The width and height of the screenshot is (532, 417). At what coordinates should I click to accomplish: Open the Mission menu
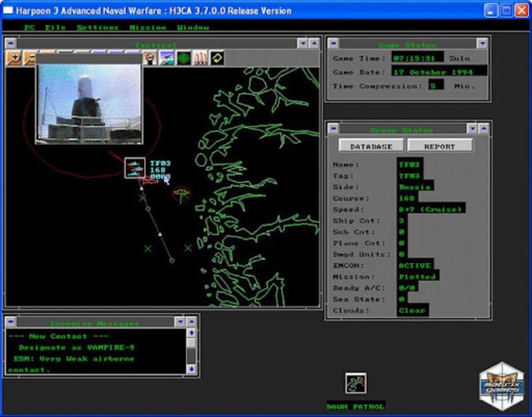click(x=149, y=27)
